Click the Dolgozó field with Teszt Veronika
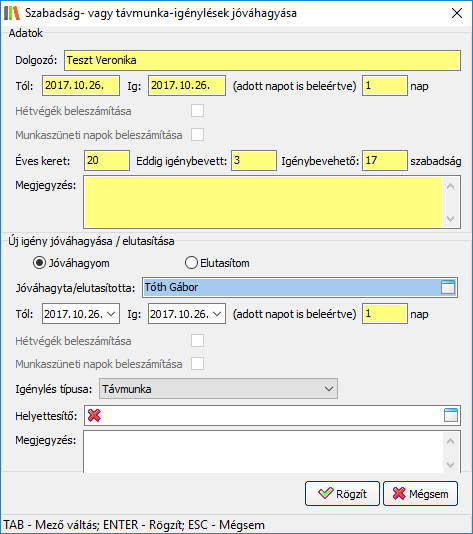 pos(263,61)
